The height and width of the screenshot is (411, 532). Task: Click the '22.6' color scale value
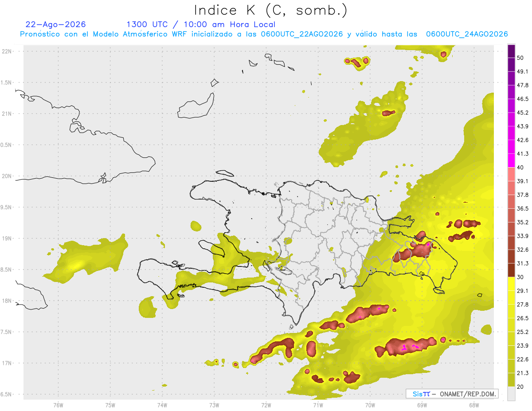click(523, 360)
